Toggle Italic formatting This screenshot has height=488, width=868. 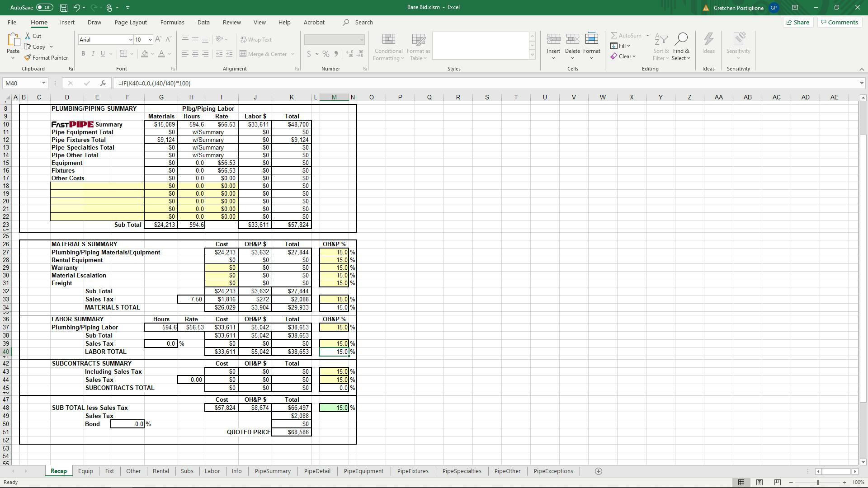click(x=93, y=54)
